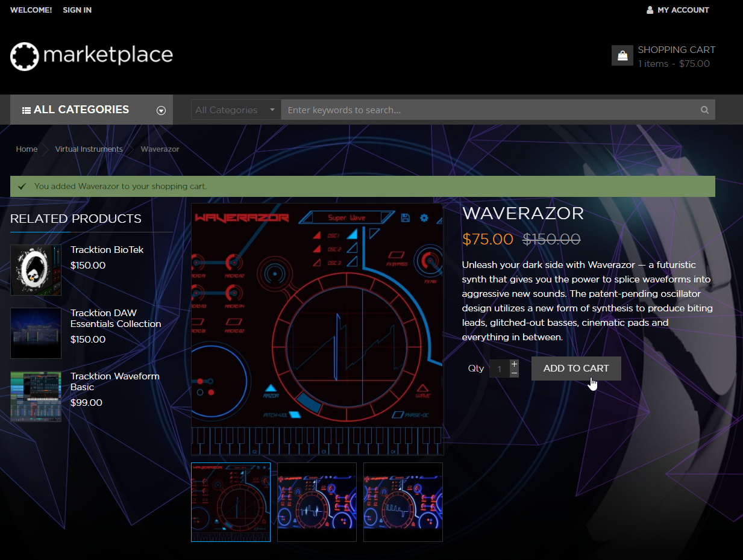Click the Waverazor breadcrumb text
Screen dimensions: 743x560
coord(160,149)
